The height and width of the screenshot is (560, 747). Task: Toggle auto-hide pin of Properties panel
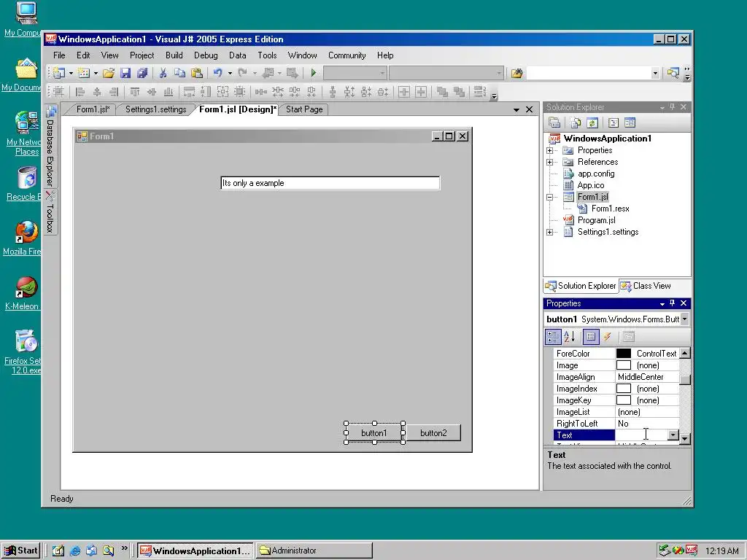(672, 303)
